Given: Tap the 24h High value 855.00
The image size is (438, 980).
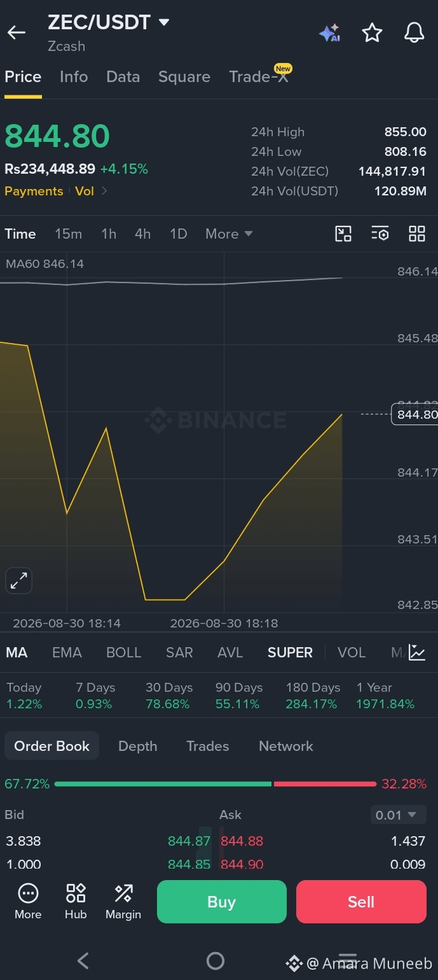Looking at the screenshot, I should 406,132.
